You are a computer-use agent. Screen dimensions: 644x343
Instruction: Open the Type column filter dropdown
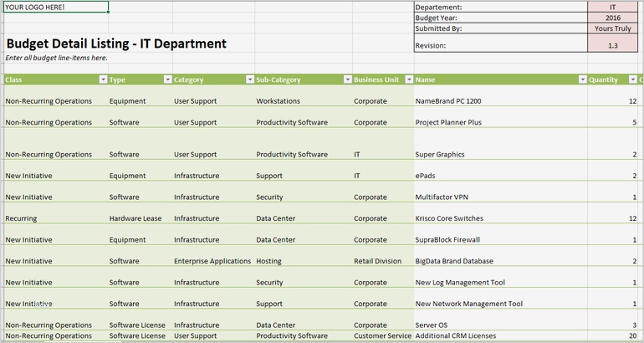(x=167, y=79)
